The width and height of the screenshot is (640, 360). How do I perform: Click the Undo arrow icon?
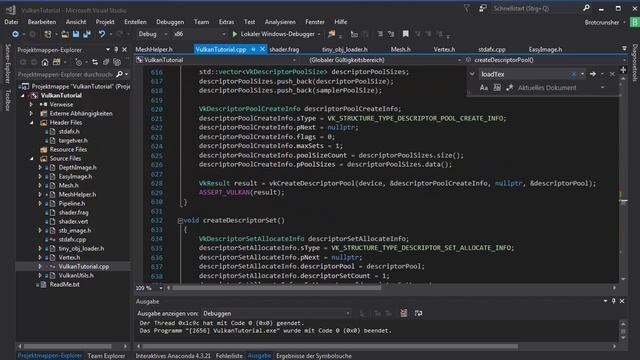tap(102, 34)
